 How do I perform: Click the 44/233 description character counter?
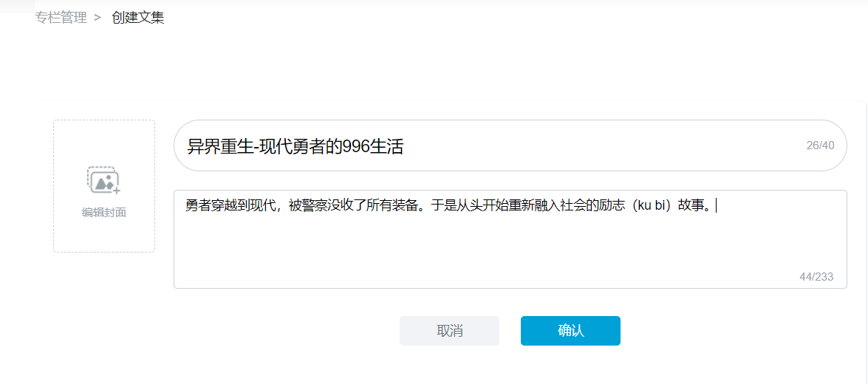816,277
